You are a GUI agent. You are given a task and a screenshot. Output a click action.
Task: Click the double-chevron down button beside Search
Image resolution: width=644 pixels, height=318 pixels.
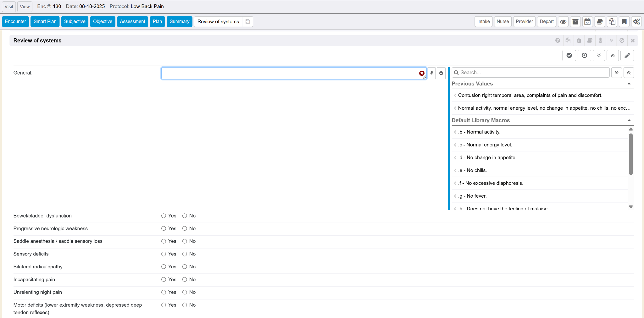click(616, 73)
